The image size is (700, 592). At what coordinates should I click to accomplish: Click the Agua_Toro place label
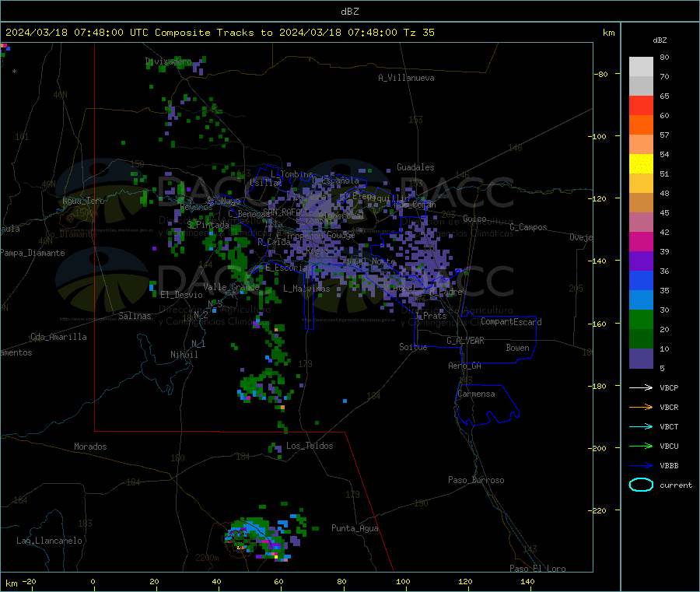(x=83, y=201)
